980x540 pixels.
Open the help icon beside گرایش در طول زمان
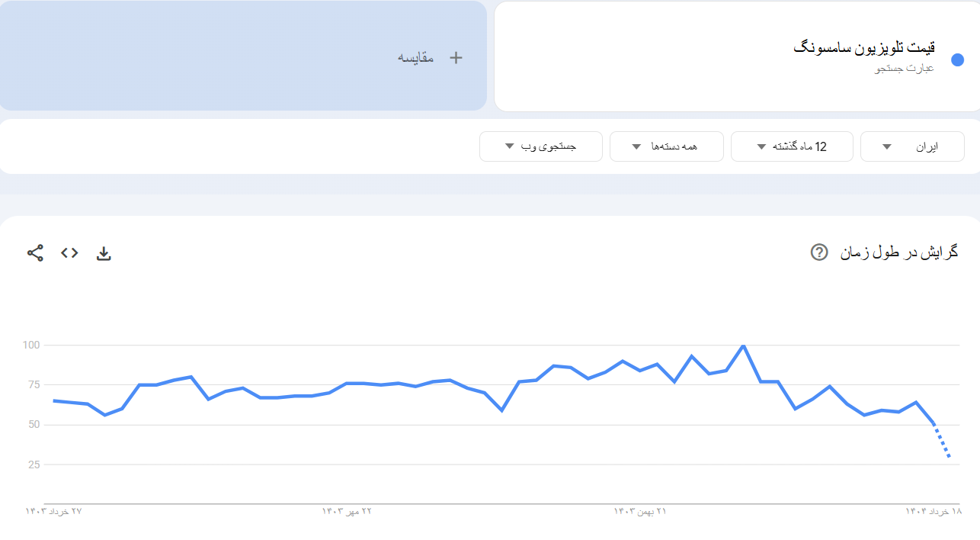tap(818, 252)
